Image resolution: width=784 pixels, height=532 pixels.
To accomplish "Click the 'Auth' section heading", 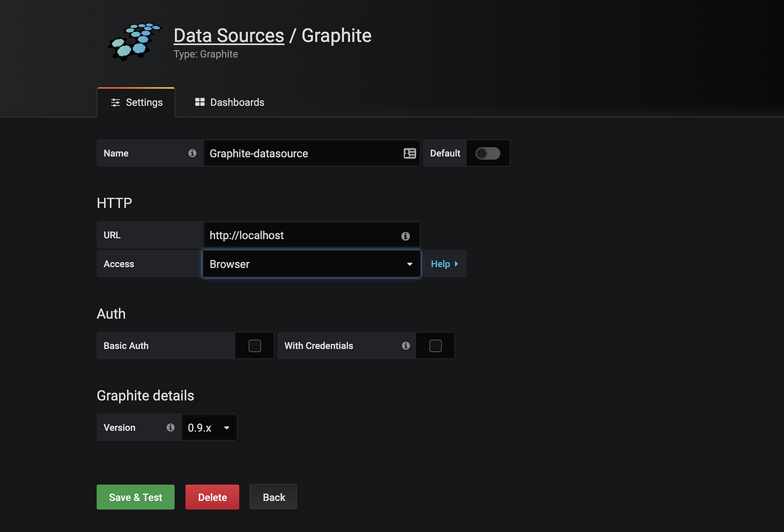I will tap(111, 314).
